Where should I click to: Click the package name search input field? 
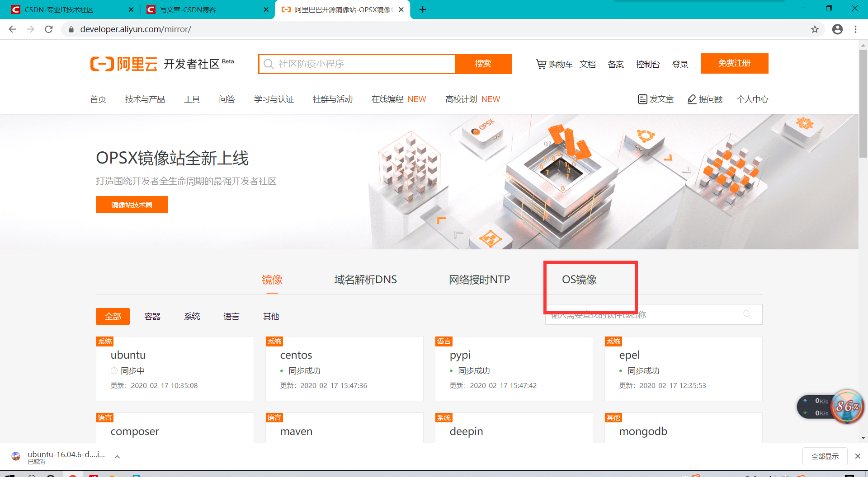[642, 314]
